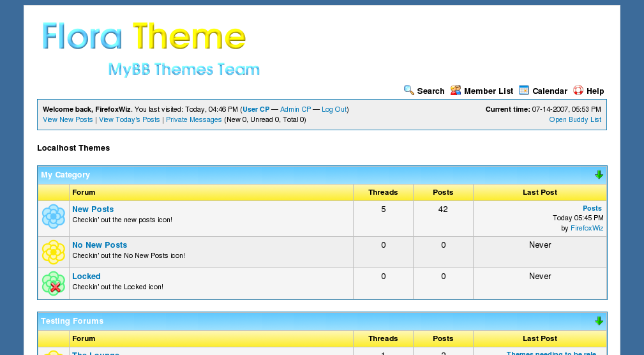Open the User CP link
The height and width of the screenshot is (355, 644).
tap(256, 110)
